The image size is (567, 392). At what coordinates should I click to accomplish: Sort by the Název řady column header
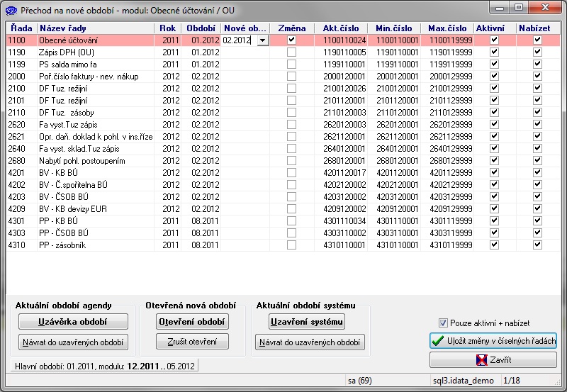point(96,28)
